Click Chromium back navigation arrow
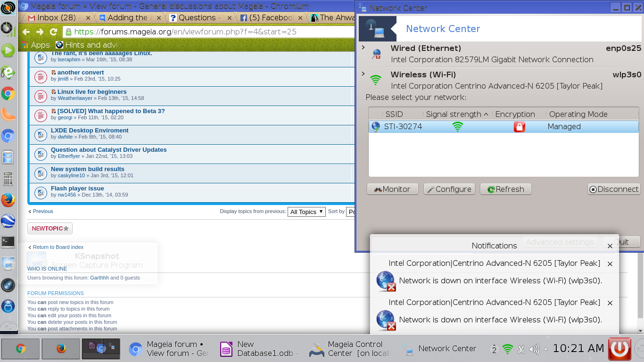The image size is (644, 362). pos(26,32)
